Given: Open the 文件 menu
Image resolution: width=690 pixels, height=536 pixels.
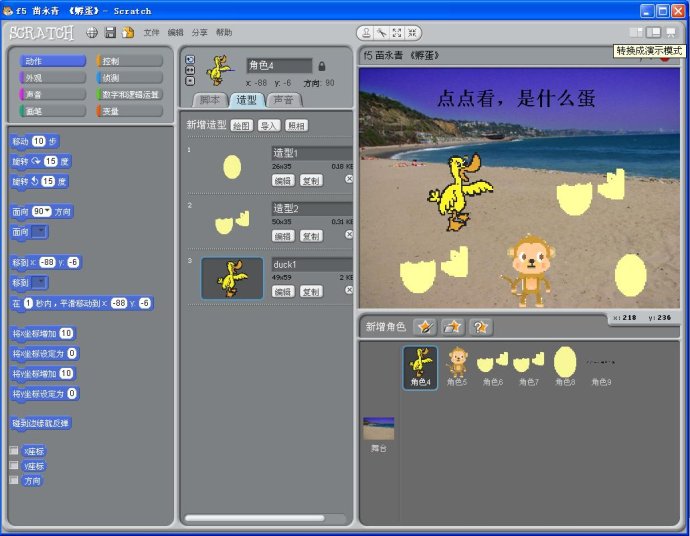Looking at the screenshot, I should 151,33.
